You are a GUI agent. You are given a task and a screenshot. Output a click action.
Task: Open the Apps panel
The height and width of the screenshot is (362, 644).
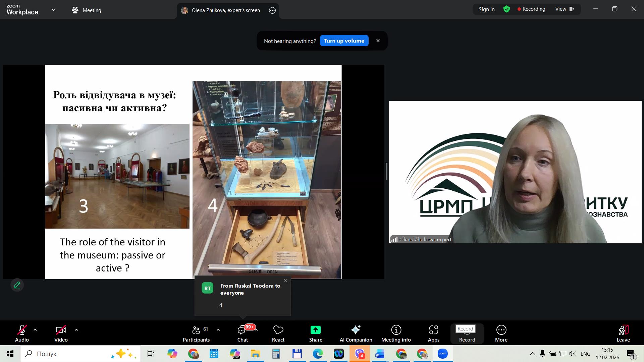tap(433, 334)
